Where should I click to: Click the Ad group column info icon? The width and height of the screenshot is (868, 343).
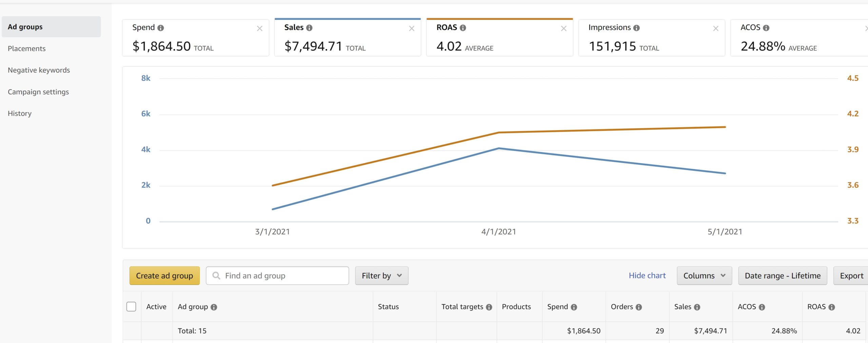pyautogui.click(x=214, y=307)
